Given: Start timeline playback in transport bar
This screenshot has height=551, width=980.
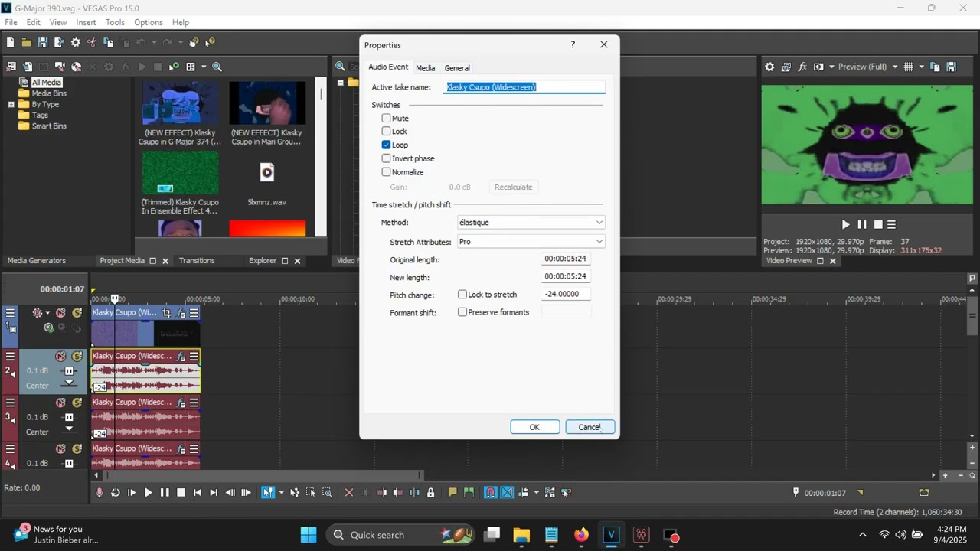Looking at the screenshot, I should [x=148, y=493].
